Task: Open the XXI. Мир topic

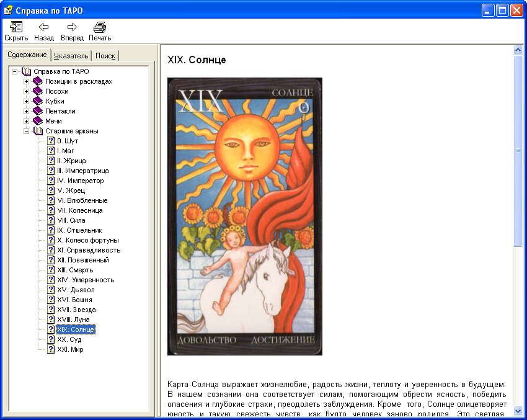Action: (x=70, y=349)
